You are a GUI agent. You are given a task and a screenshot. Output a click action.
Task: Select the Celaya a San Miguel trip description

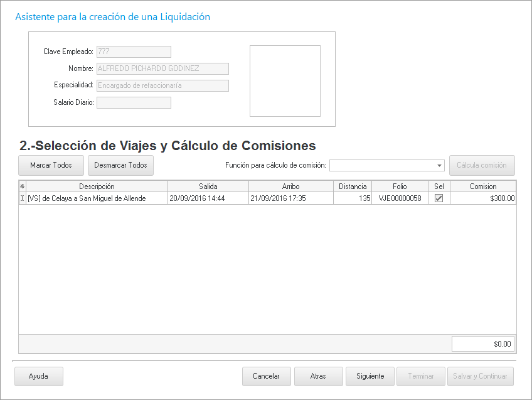97,198
